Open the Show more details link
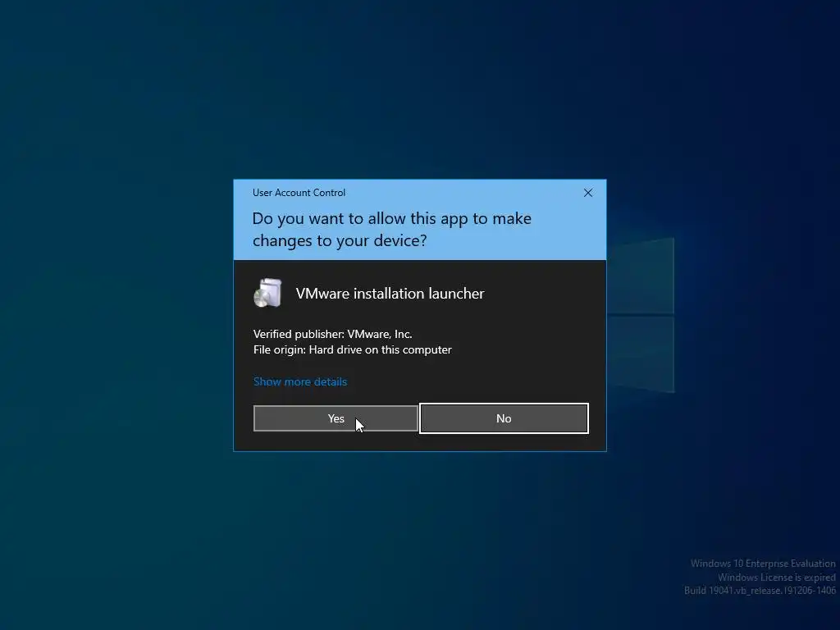The image size is (840, 630). pyautogui.click(x=300, y=381)
